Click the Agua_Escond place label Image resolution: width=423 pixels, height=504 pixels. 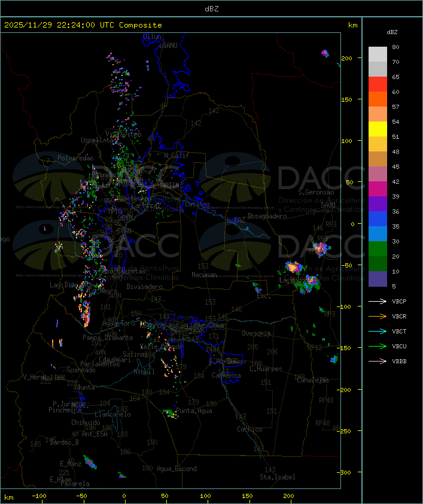click(176, 469)
